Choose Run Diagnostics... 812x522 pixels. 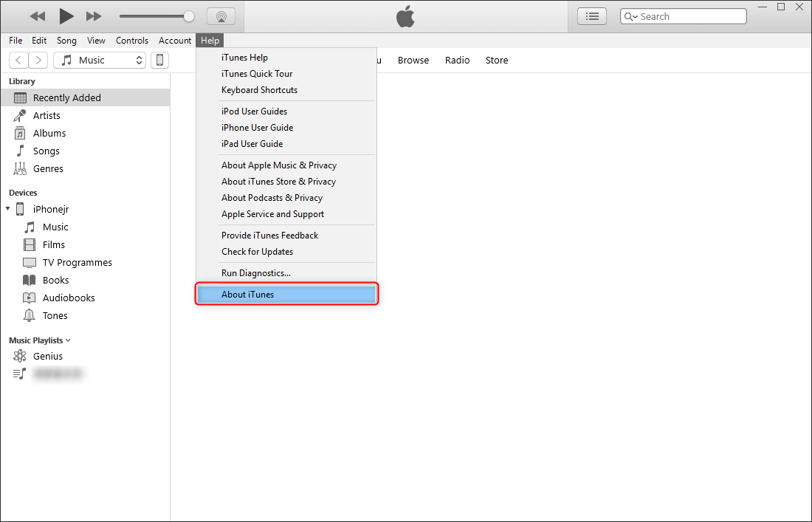tap(286, 273)
